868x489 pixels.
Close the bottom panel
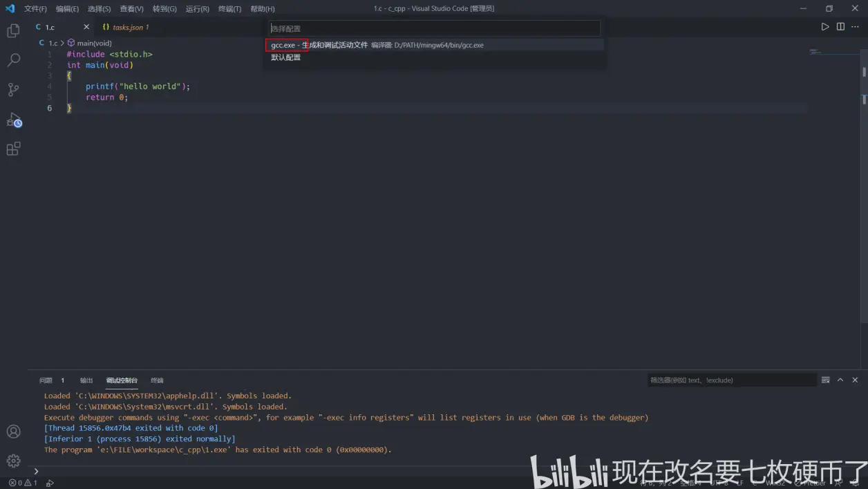pos(855,380)
